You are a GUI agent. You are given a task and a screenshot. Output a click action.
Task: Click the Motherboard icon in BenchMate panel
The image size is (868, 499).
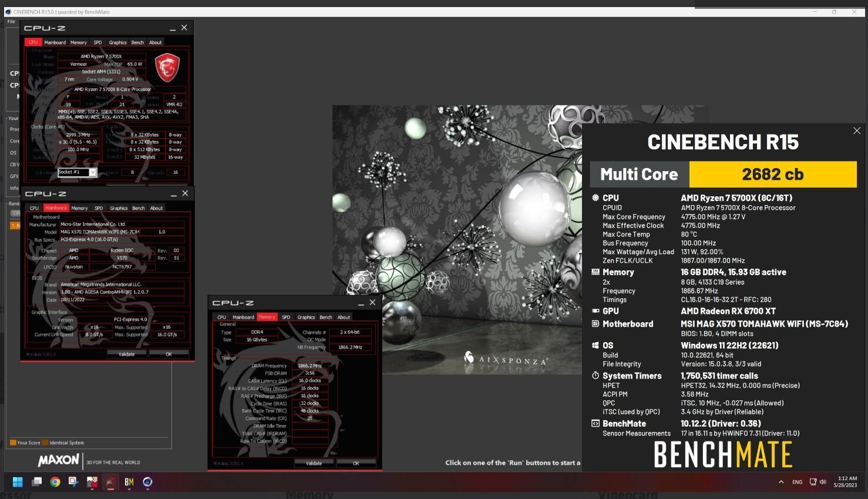596,324
